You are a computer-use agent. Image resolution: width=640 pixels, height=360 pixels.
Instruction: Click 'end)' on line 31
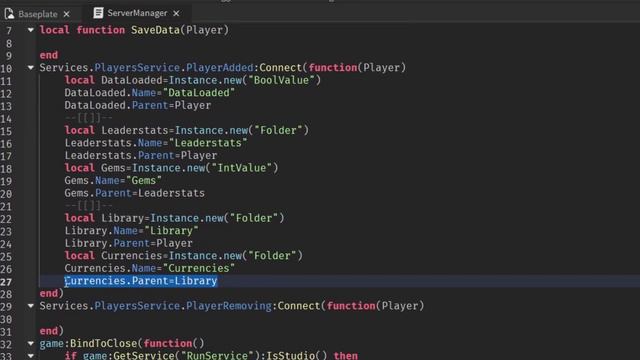click(52, 331)
